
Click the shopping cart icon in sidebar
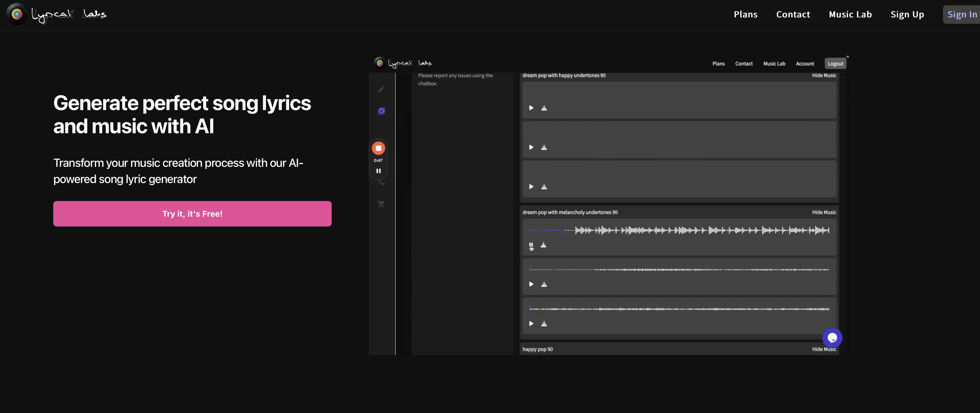click(x=381, y=204)
